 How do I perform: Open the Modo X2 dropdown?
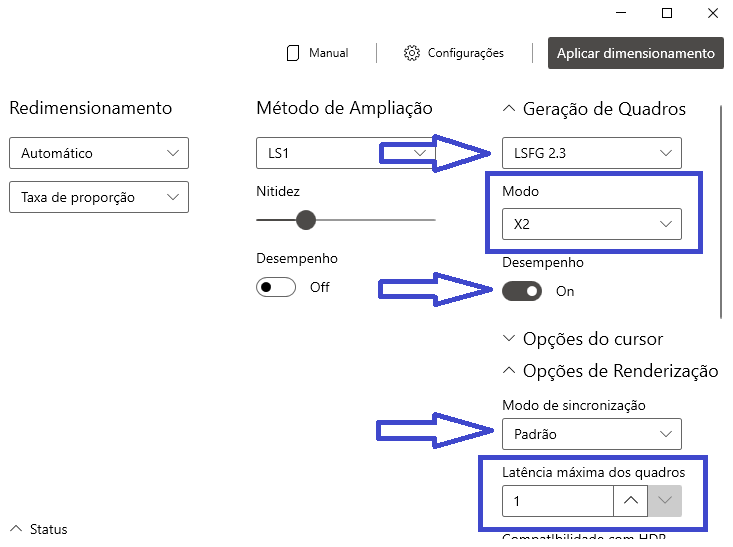(x=591, y=224)
